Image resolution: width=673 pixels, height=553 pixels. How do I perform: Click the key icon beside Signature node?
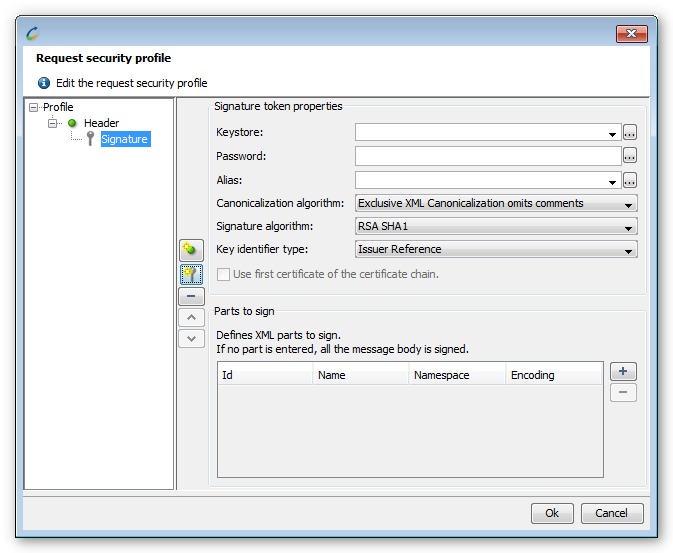click(90, 139)
